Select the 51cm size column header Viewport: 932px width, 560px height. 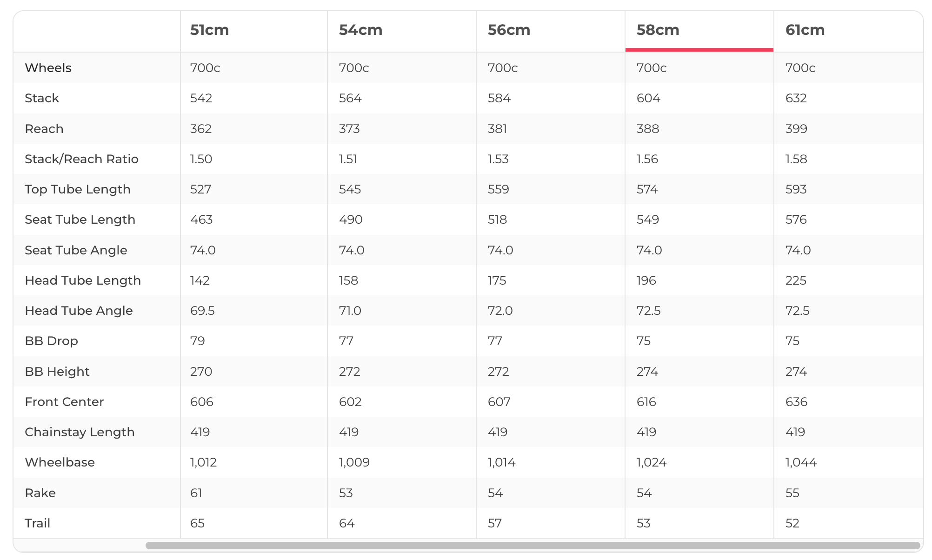[210, 30]
